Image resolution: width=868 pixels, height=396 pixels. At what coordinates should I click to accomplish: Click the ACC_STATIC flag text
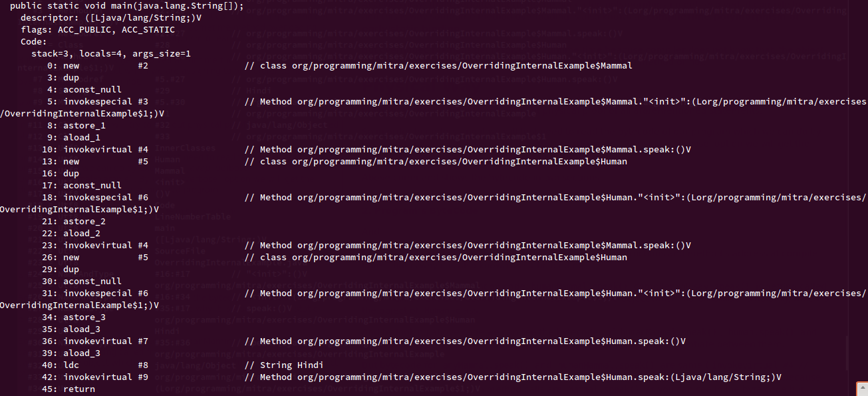148,30
